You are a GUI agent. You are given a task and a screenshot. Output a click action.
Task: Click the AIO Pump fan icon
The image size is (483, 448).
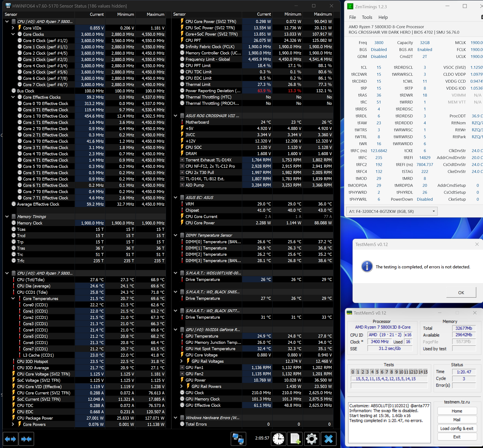[x=182, y=185]
